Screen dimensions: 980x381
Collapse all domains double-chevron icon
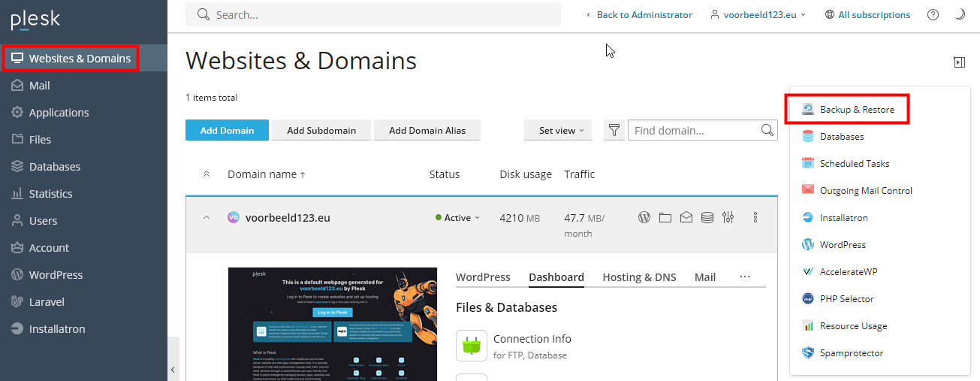point(207,174)
